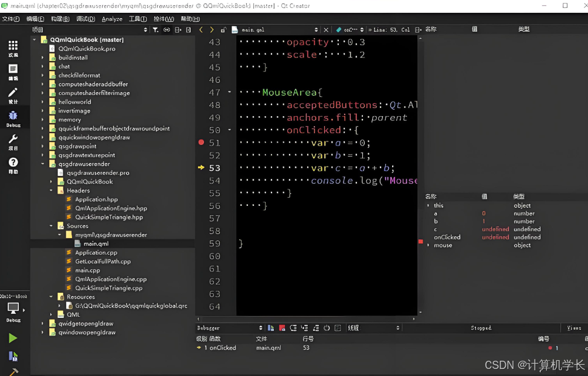Collapse the qsgdrawuserender project folder
Screen dimensions: 588x376
pos(43,164)
